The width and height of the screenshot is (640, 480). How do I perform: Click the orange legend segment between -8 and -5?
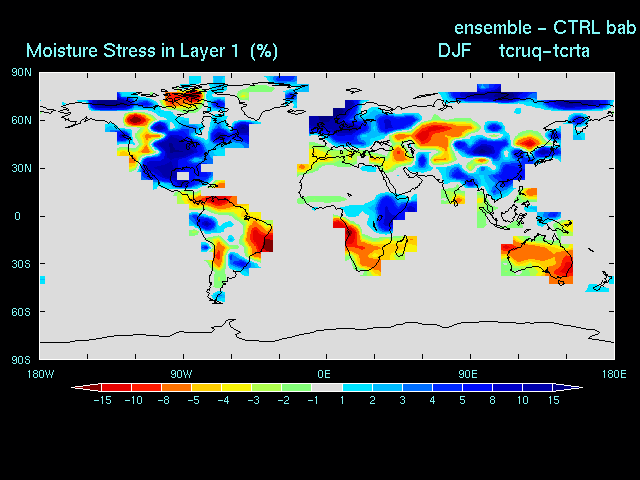click(x=176, y=387)
